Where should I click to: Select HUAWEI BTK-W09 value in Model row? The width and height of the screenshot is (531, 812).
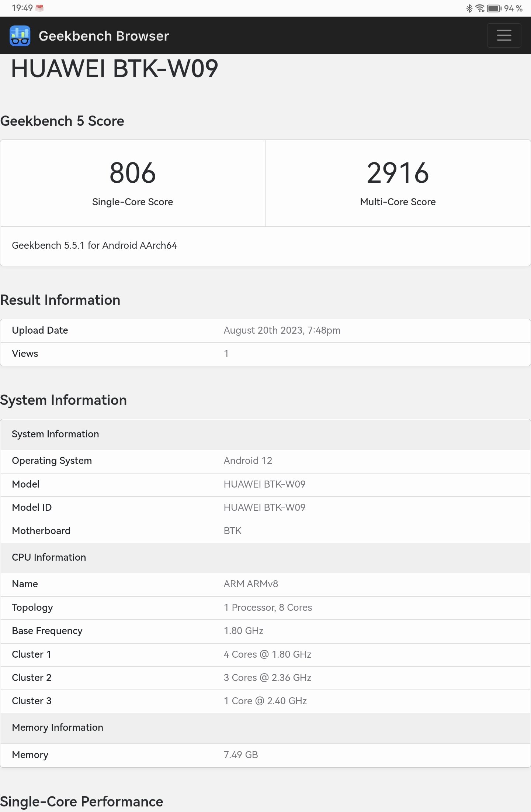[264, 484]
